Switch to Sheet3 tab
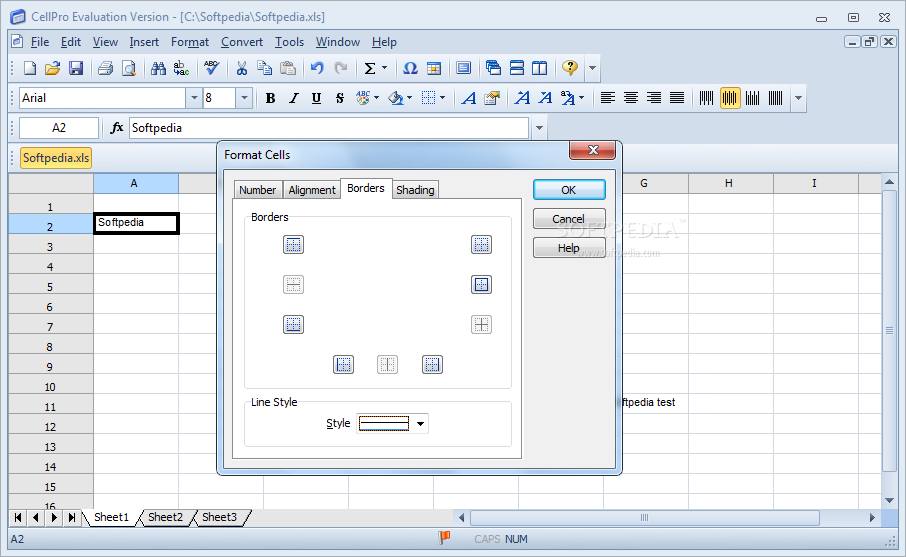Screen dimensions: 906x557 220,517
